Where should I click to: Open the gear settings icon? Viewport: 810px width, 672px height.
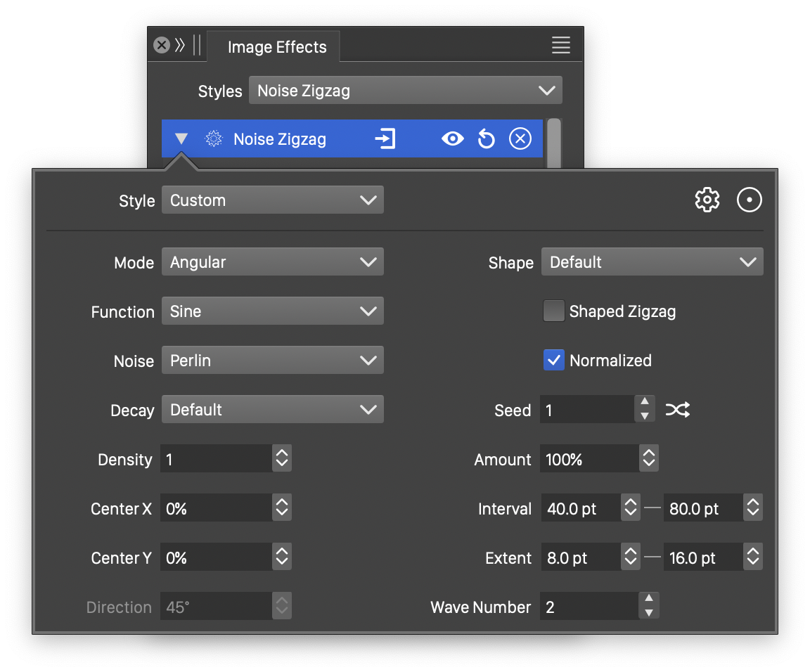click(707, 200)
